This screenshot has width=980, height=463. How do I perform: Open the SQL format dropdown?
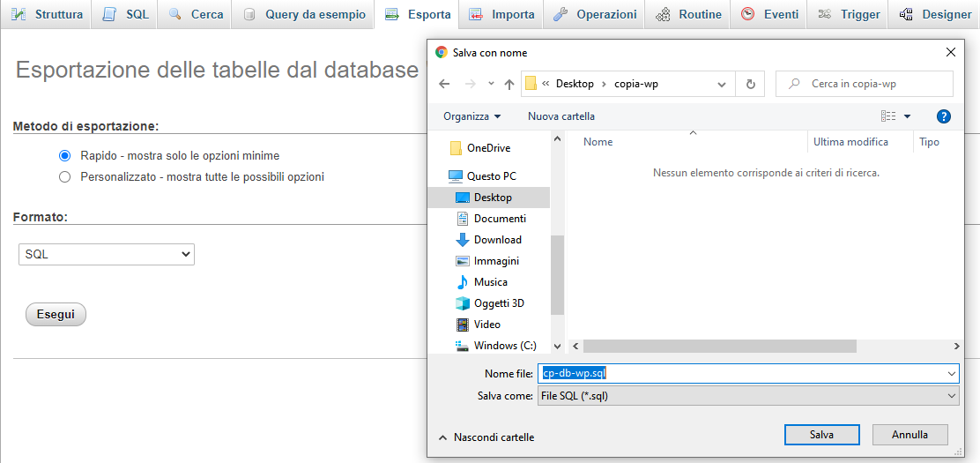(x=107, y=254)
